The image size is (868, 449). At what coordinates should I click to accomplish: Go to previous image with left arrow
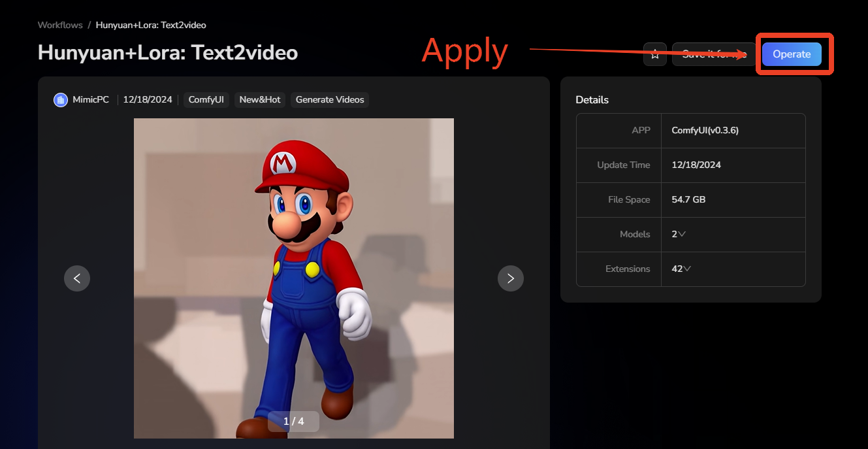tap(77, 278)
